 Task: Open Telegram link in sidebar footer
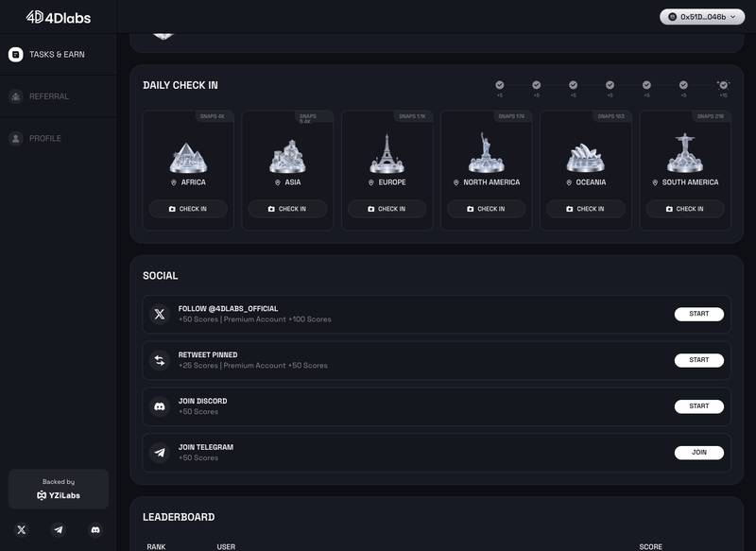point(59,530)
